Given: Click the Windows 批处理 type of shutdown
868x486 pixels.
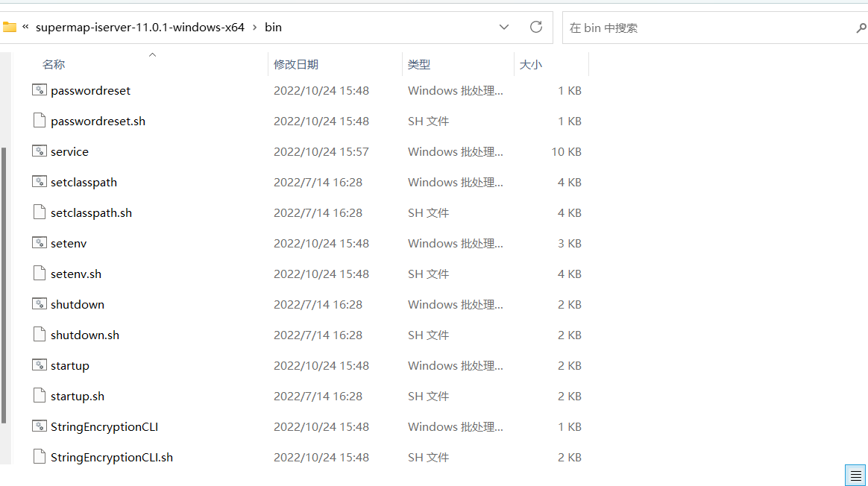Looking at the screenshot, I should click(456, 304).
